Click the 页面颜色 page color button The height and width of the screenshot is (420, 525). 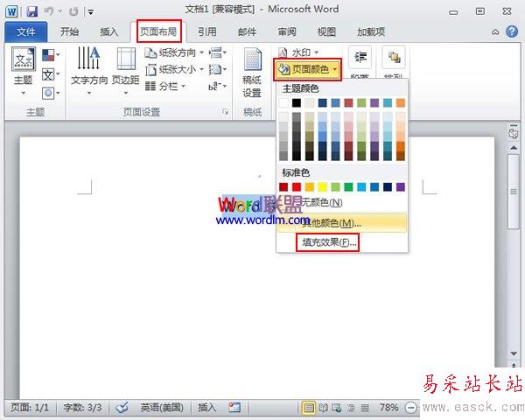tap(307, 69)
